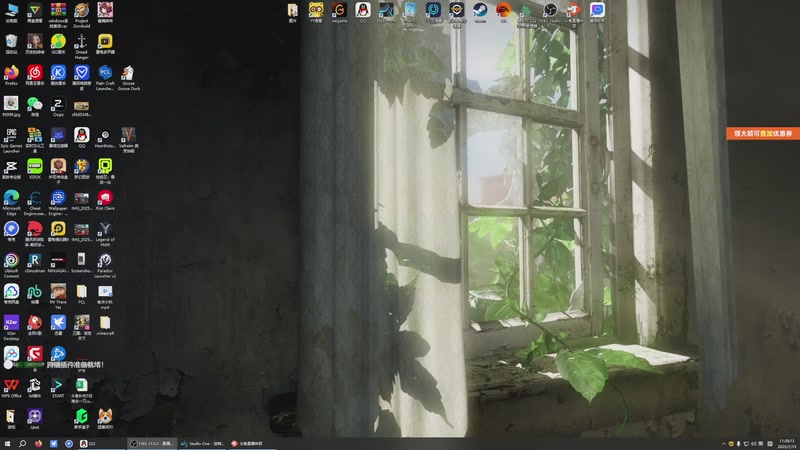Screen dimensions: 800x450
Task: Select the Cheat Engine shortcut
Action: tap(35, 202)
